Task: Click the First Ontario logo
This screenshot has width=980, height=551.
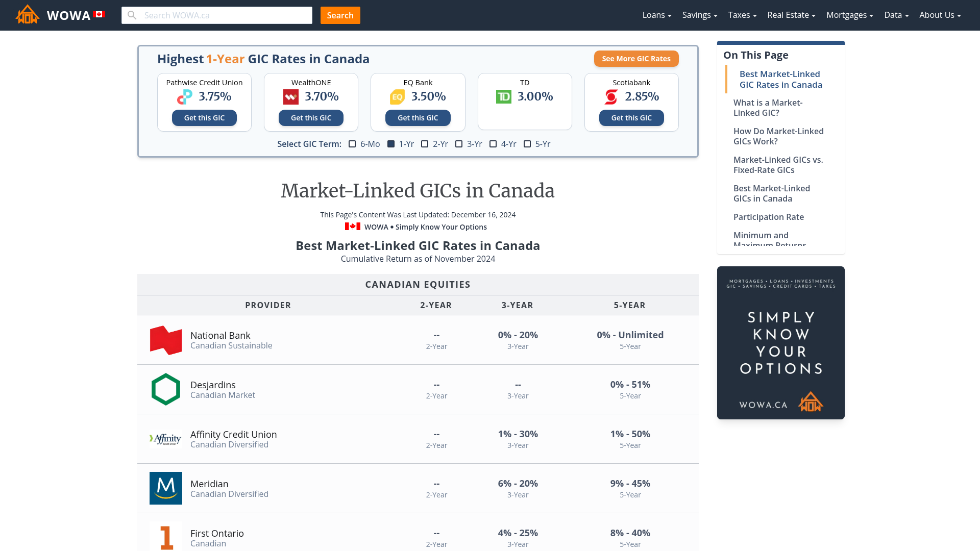Action: click(x=166, y=537)
